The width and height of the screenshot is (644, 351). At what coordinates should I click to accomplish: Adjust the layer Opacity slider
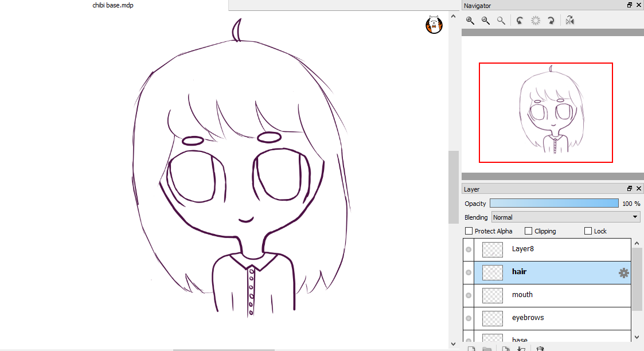[x=554, y=203]
